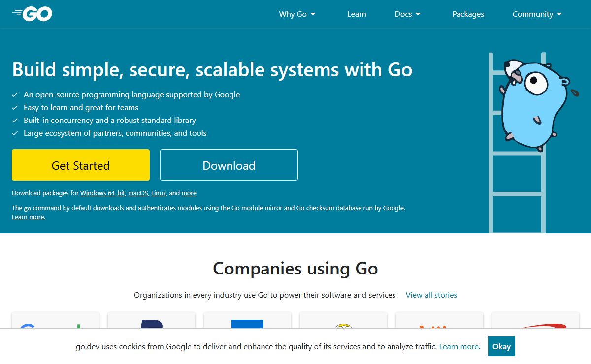This screenshot has width=591, height=364.
Task: Click 'An open-source programming language supported by Google'
Action: 132,95
